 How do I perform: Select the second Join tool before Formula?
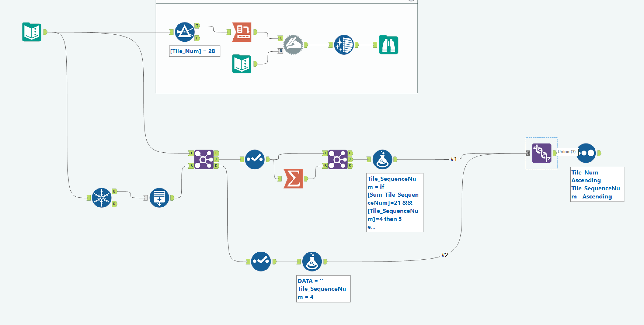point(337,159)
